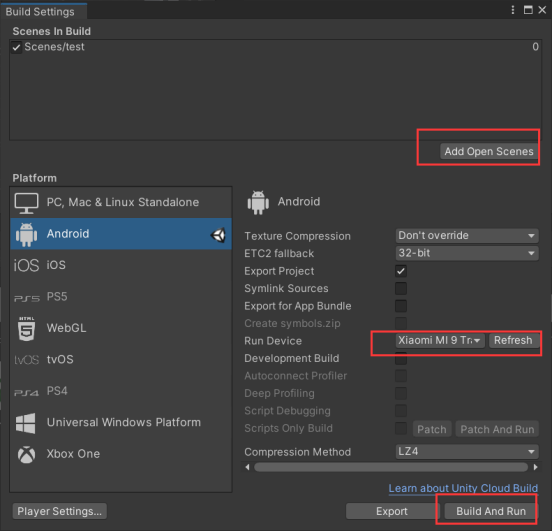
Task: Click the Export button
Action: [x=391, y=511]
